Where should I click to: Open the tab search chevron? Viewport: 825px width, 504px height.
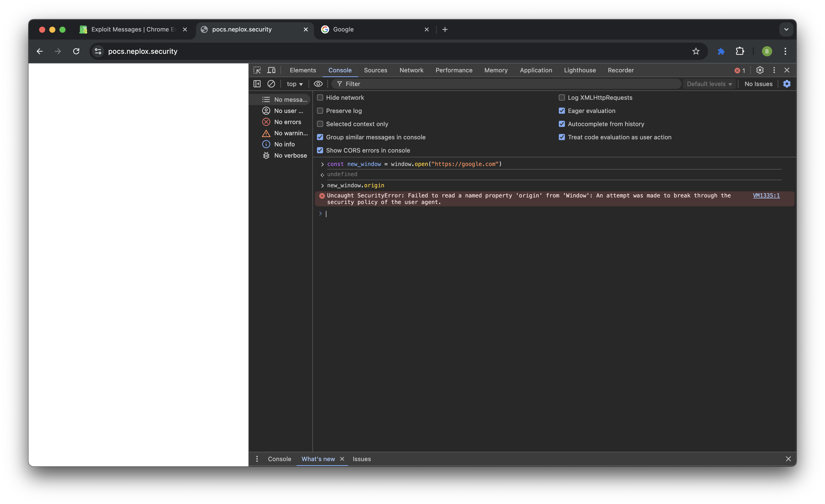click(786, 29)
